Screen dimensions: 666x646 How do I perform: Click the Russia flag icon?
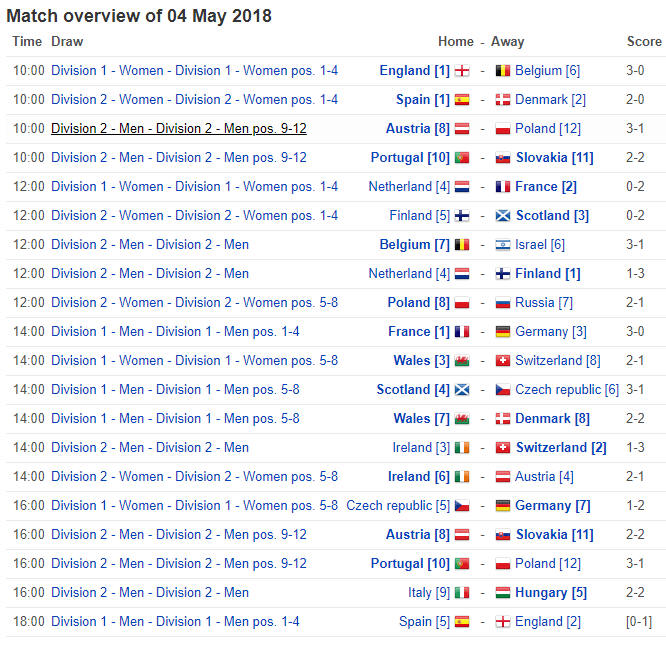[503, 303]
